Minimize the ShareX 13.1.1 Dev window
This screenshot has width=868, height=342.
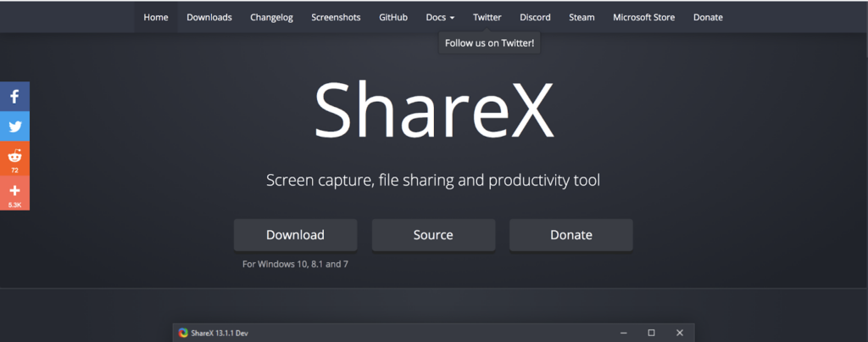(x=624, y=334)
